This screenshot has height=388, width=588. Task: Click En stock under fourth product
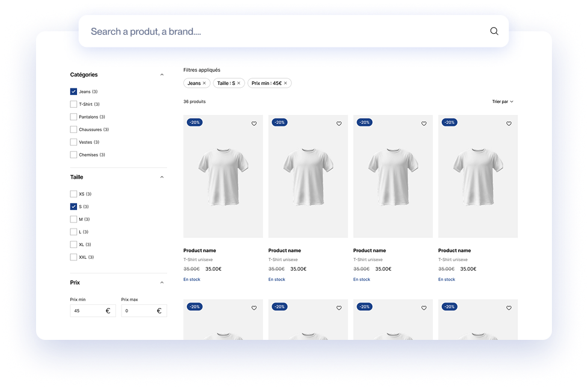point(447,280)
